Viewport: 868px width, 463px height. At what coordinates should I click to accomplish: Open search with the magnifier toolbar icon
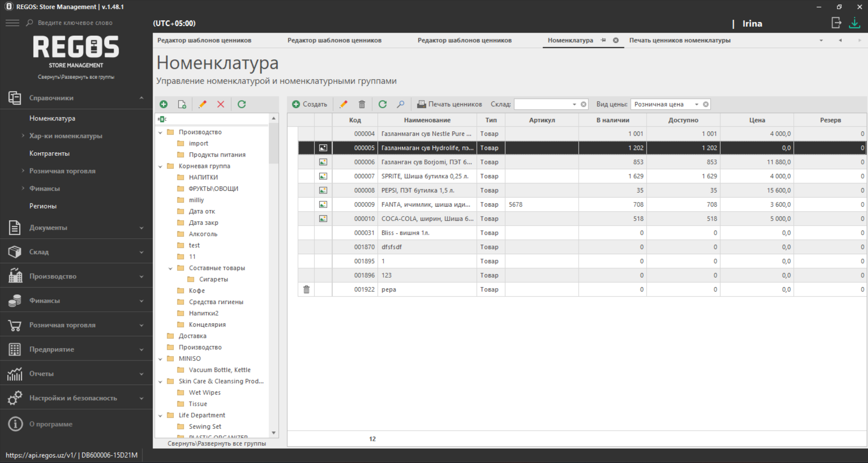pos(401,104)
